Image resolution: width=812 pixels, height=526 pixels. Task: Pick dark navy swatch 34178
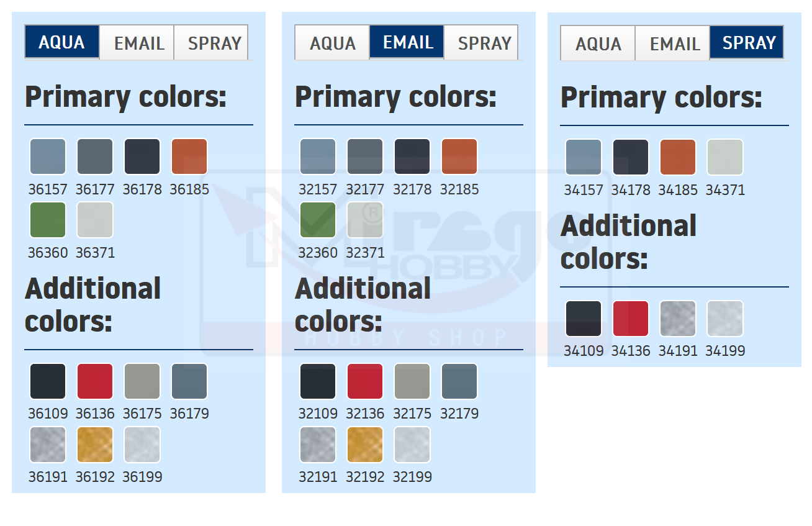tap(631, 157)
